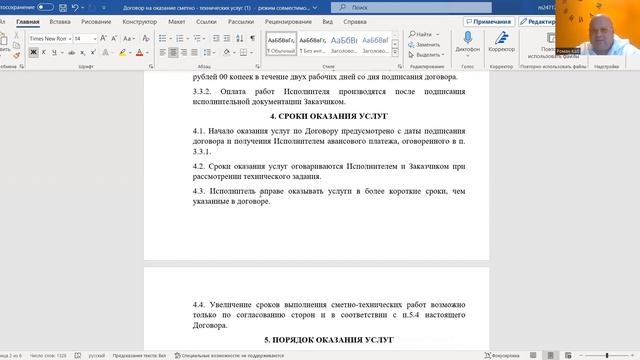The image size is (640, 360).
Task: Select the Обычный style thumbnail
Action: pos(281,44)
